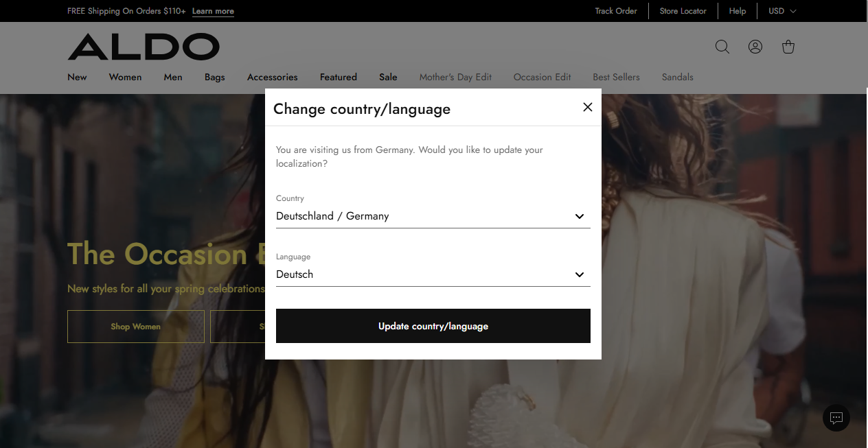
Task: Close the country/language dialog
Action: click(587, 107)
